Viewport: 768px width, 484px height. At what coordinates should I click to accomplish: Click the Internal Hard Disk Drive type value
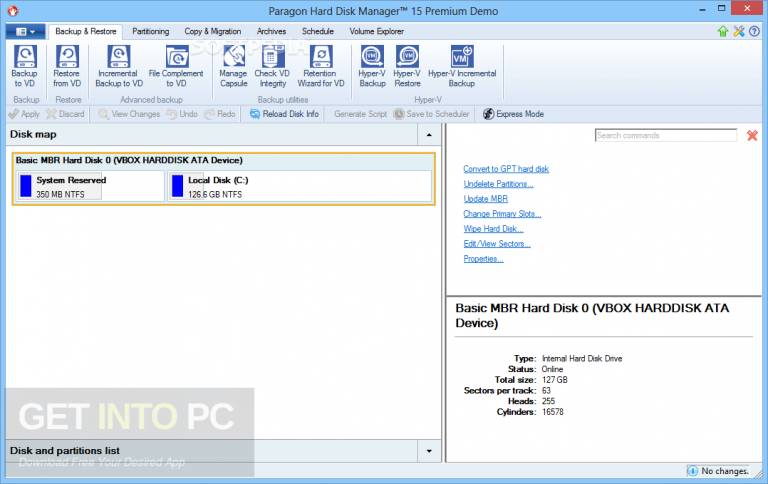582,359
